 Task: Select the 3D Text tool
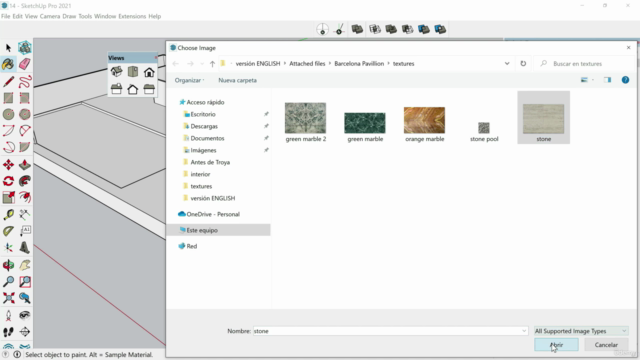click(x=24, y=248)
